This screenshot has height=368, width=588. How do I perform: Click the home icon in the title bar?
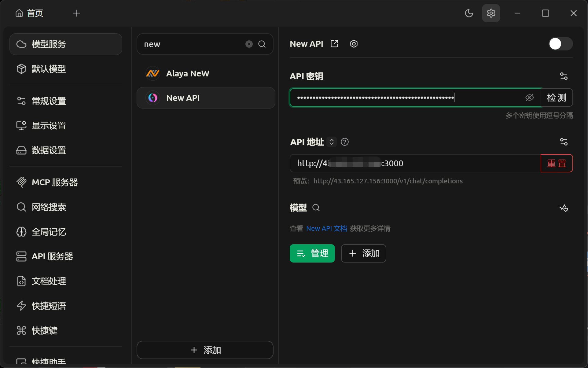tap(19, 13)
